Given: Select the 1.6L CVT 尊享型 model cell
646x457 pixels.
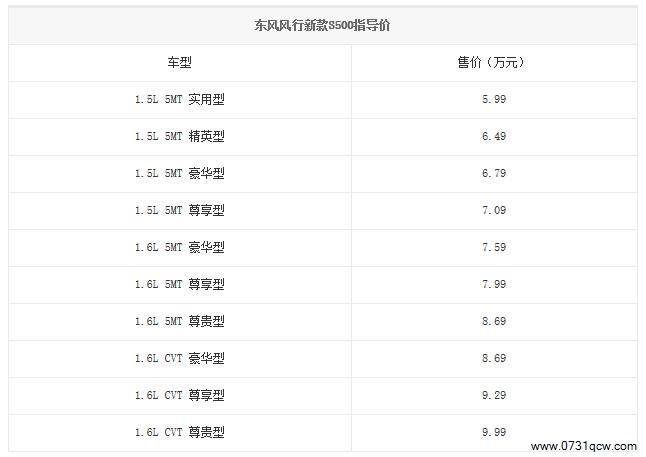Looking at the screenshot, I should pos(180,395).
